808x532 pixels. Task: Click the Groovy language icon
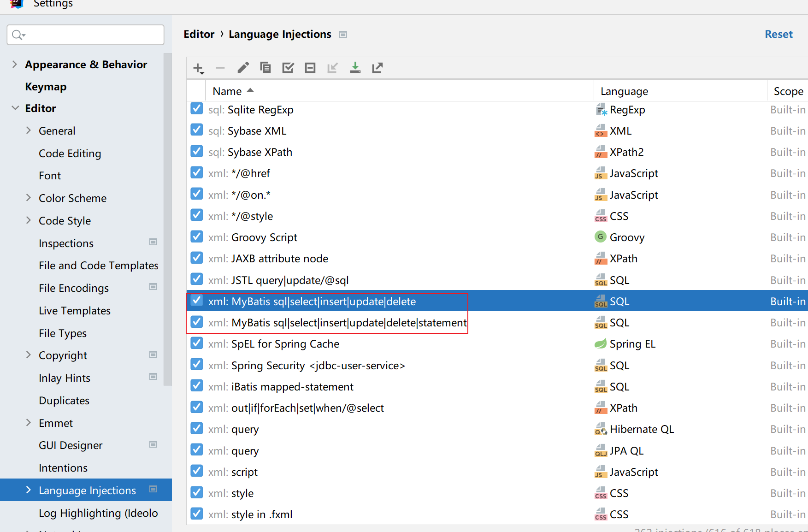pos(601,237)
